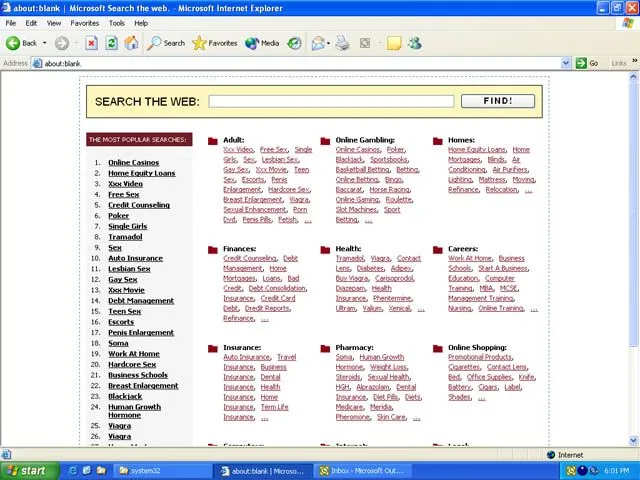
Task: Click the scrollbar down arrow
Action: click(633, 440)
